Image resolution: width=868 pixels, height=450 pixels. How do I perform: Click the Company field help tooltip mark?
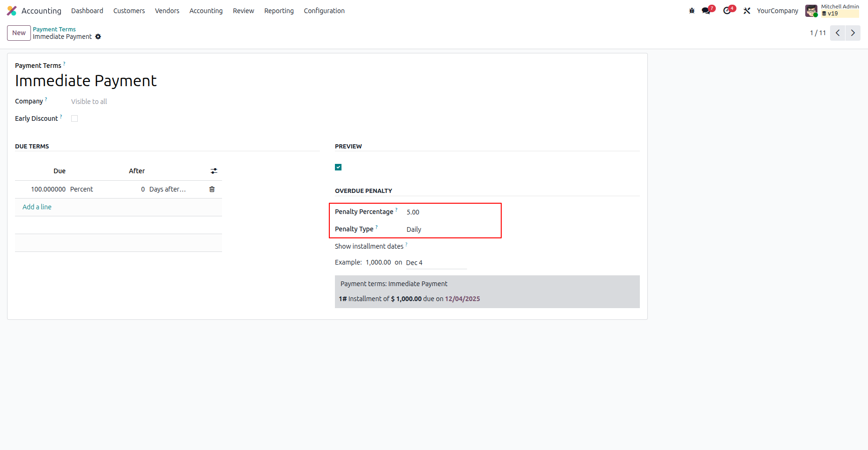pos(46,99)
